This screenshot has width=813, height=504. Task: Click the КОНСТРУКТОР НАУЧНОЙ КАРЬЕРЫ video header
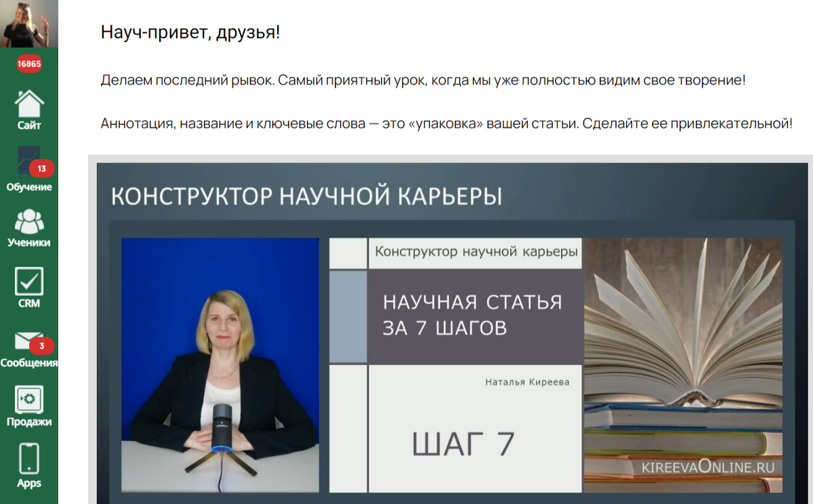click(x=306, y=196)
